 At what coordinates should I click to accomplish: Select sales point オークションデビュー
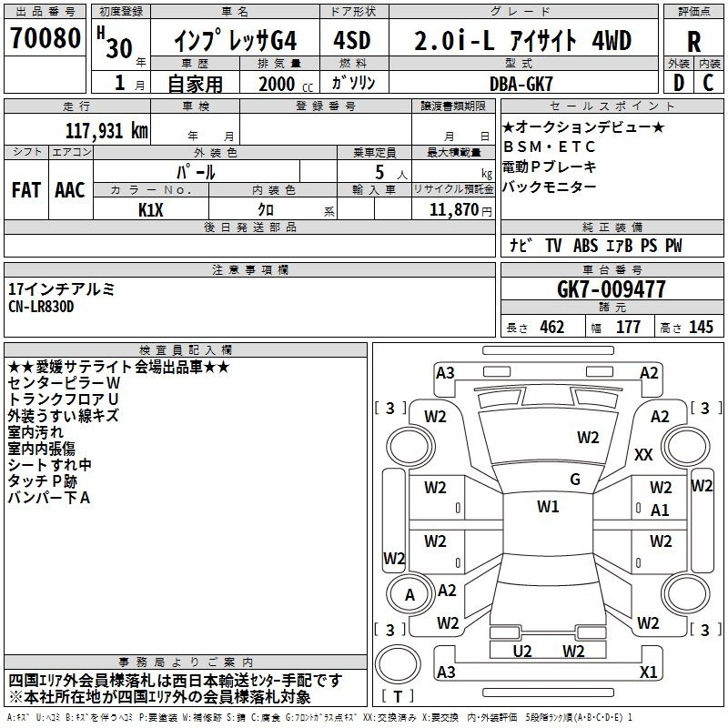click(583, 126)
